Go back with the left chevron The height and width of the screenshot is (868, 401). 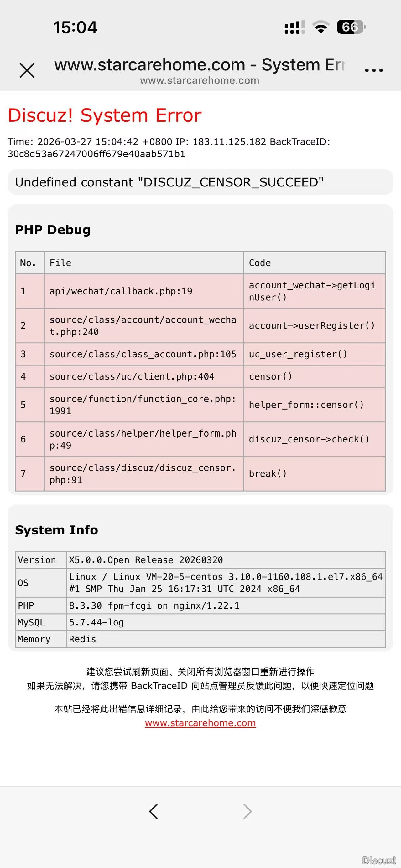tap(154, 811)
